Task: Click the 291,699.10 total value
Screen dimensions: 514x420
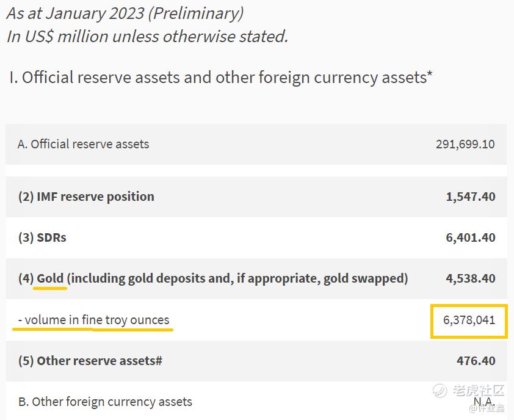Action: pos(465,145)
